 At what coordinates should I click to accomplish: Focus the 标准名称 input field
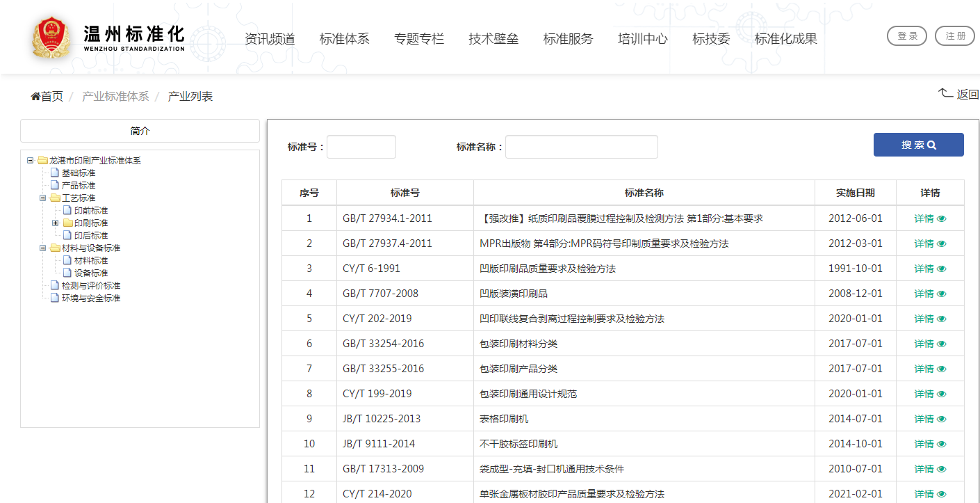click(x=582, y=147)
